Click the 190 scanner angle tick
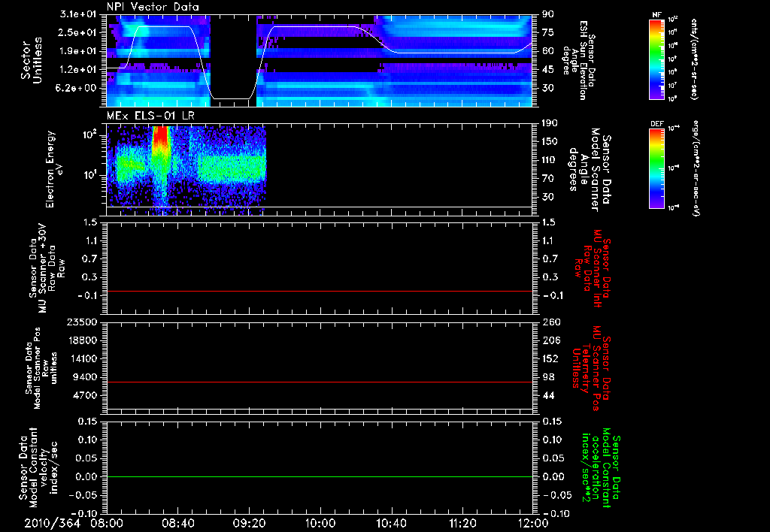The width and height of the screenshot is (770, 532). pos(550,123)
